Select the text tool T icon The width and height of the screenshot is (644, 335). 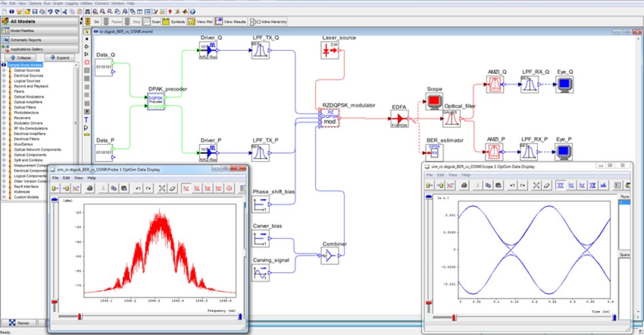(86, 120)
